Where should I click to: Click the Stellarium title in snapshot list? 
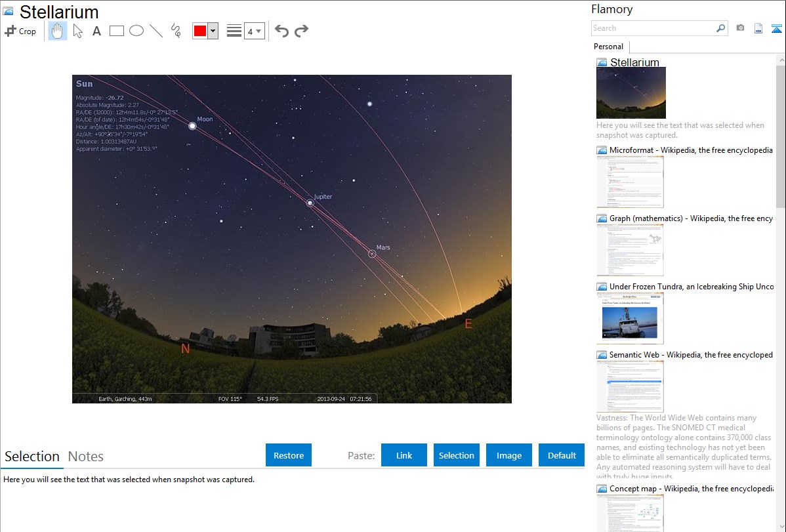(634, 62)
